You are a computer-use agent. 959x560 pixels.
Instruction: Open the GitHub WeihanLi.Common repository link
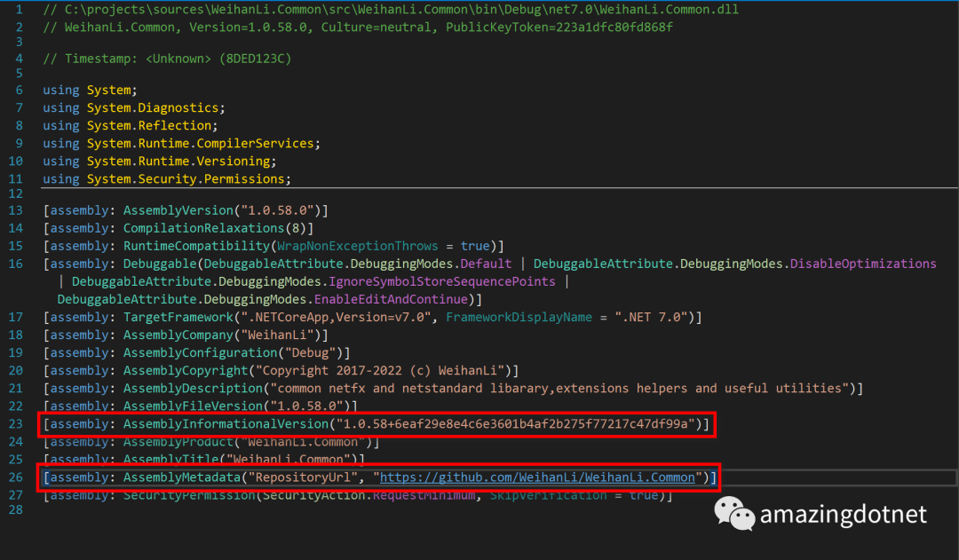coord(537,477)
